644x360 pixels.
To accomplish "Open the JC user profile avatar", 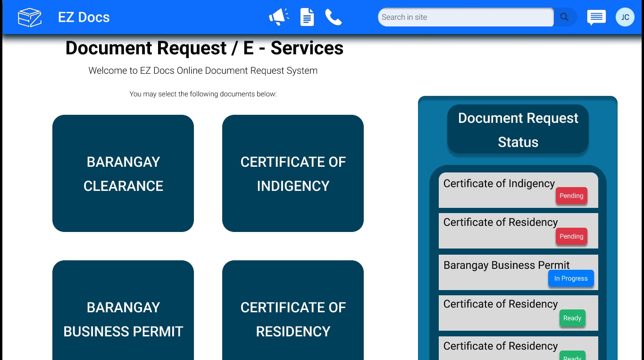I will 625,17.
